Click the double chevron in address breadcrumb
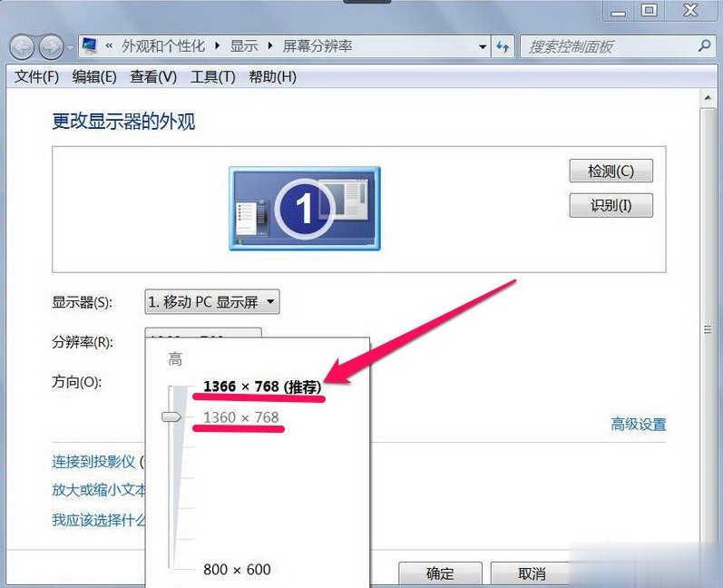Image resolution: width=723 pixels, height=588 pixels. [x=109, y=45]
